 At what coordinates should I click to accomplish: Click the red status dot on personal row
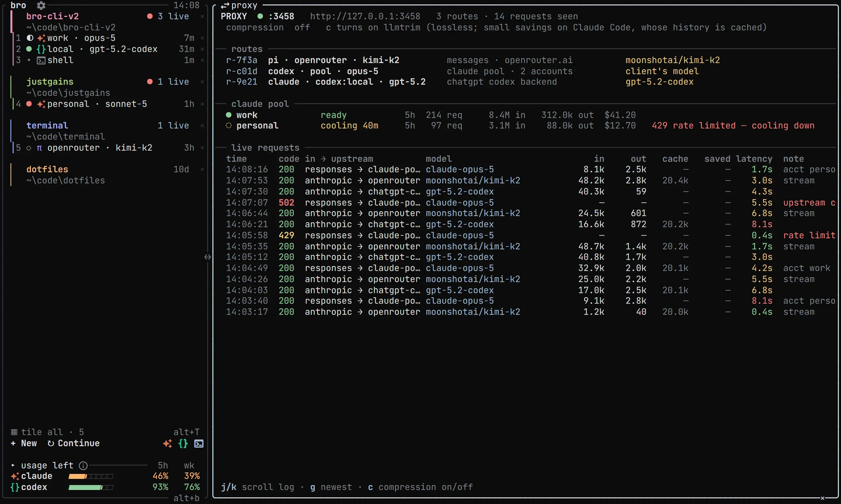[x=29, y=104]
